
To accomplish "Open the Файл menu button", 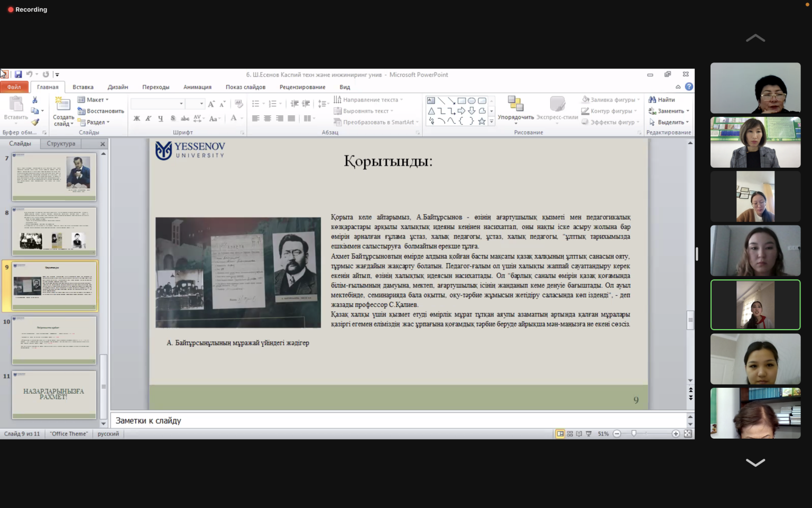I will click(14, 87).
